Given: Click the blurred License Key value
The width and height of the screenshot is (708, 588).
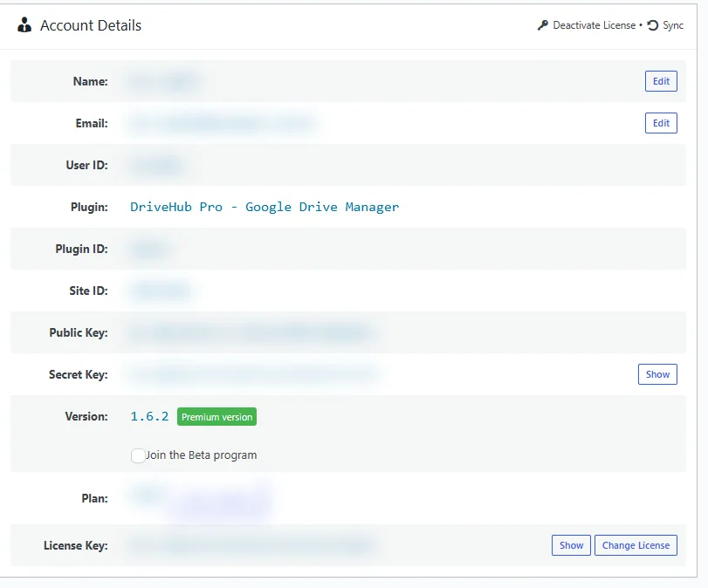Looking at the screenshot, I should (253, 545).
